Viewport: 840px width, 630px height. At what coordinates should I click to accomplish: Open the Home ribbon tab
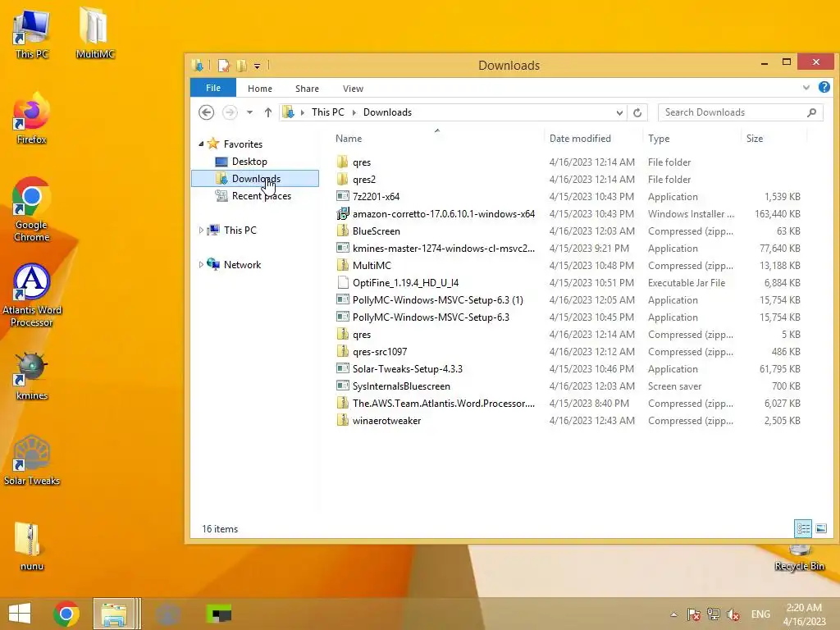[x=260, y=89]
